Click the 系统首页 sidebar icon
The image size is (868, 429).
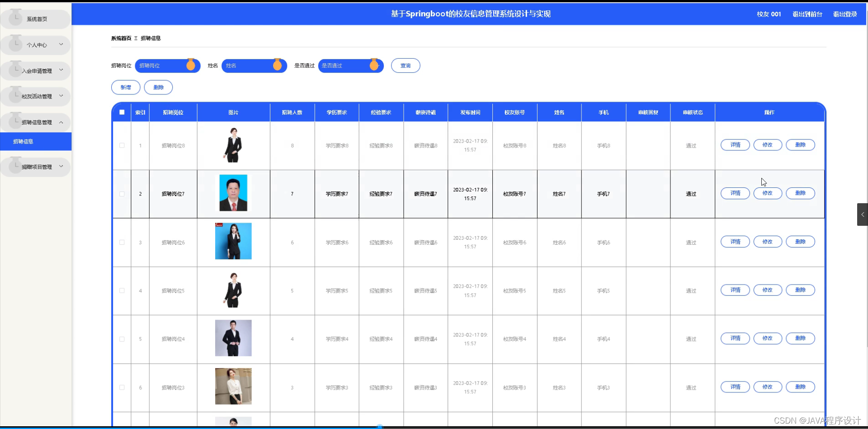(x=16, y=18)
